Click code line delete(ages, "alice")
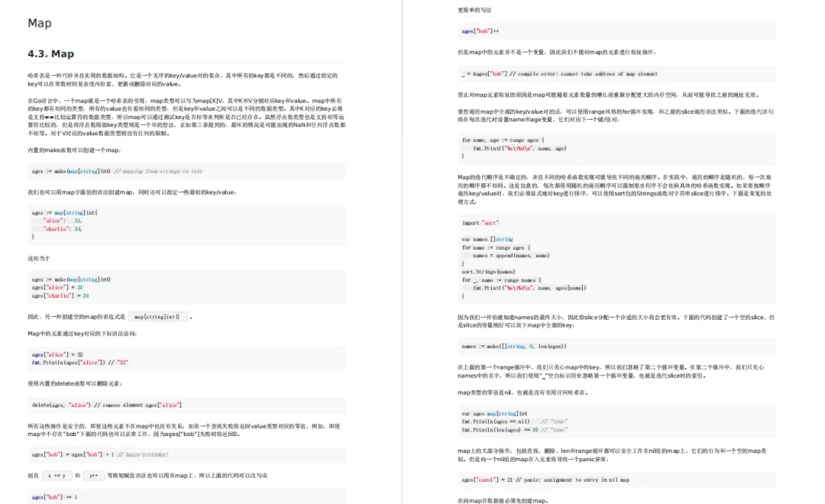825x504 pixels. (107, 405)
